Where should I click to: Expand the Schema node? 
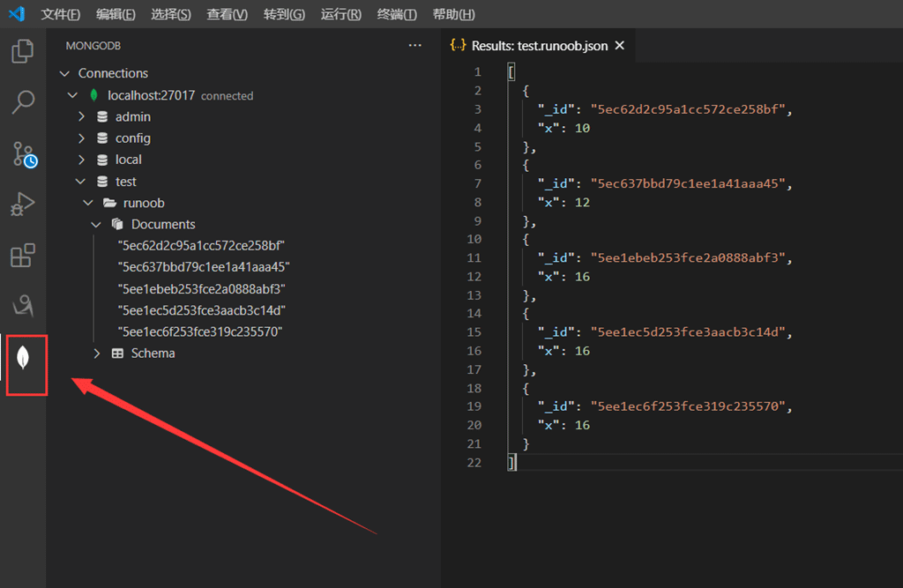97,354
